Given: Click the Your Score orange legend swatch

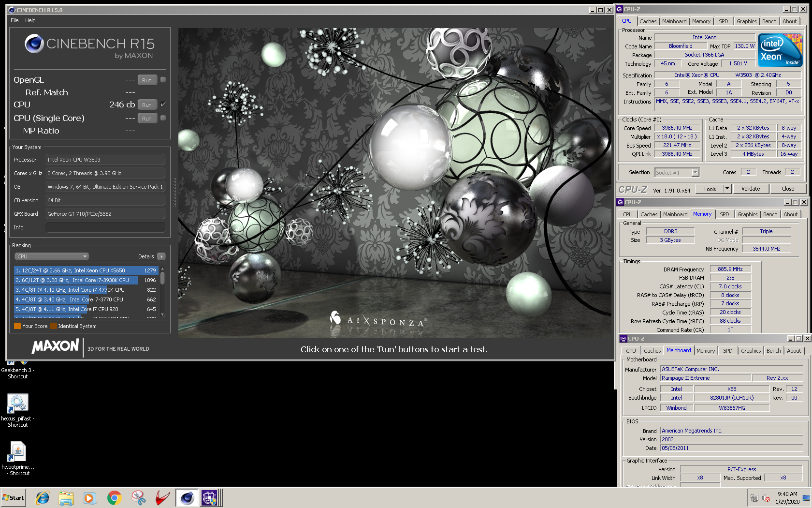Looking at the screenshot, I should point(17,326).
